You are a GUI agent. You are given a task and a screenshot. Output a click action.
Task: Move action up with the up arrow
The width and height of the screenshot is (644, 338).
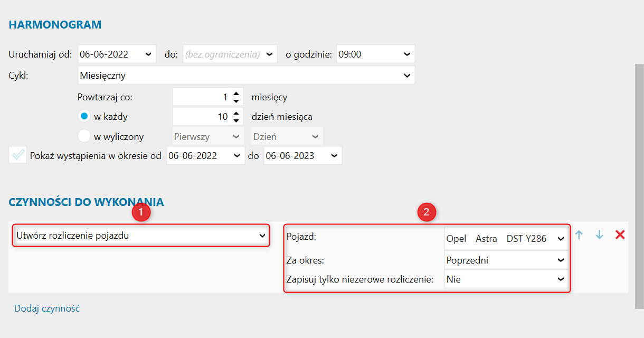coord(579,235)
